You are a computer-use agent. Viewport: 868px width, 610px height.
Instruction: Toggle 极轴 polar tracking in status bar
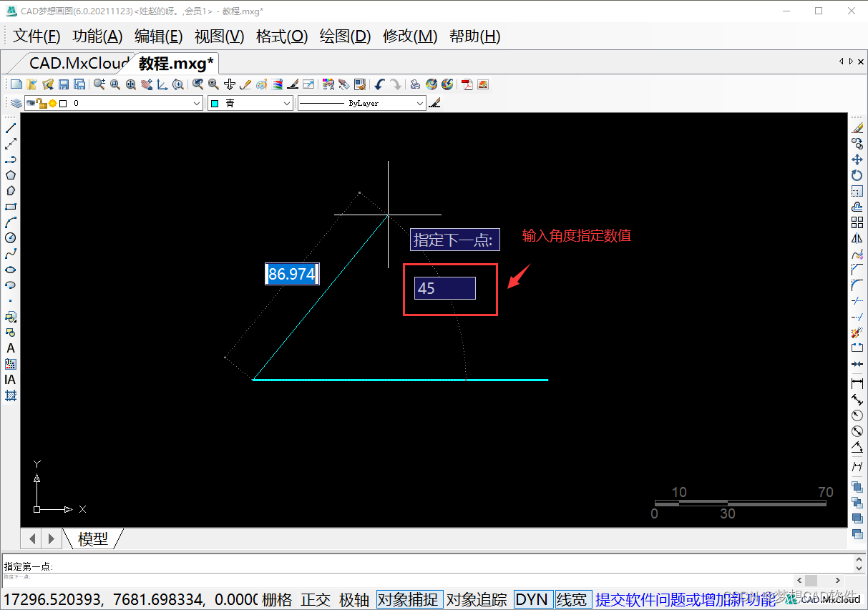click(354, 600)
